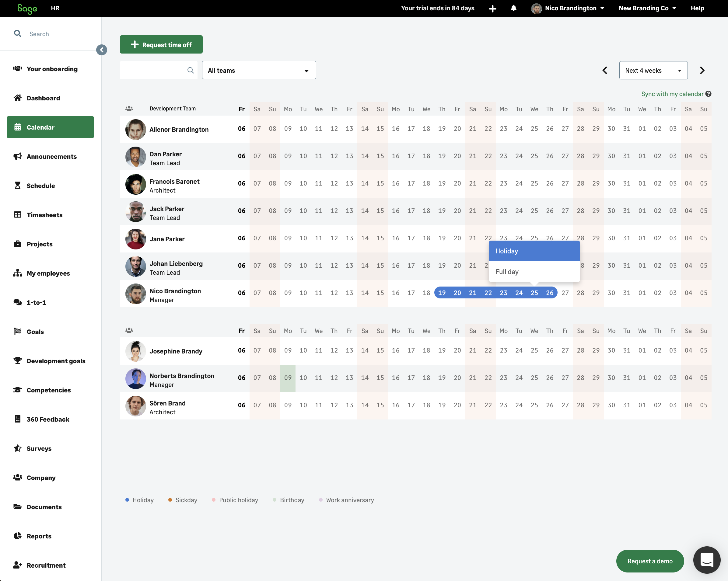
Task: Click Nico Brandington's holiday bar on day 22
Action: click(488, 293)
